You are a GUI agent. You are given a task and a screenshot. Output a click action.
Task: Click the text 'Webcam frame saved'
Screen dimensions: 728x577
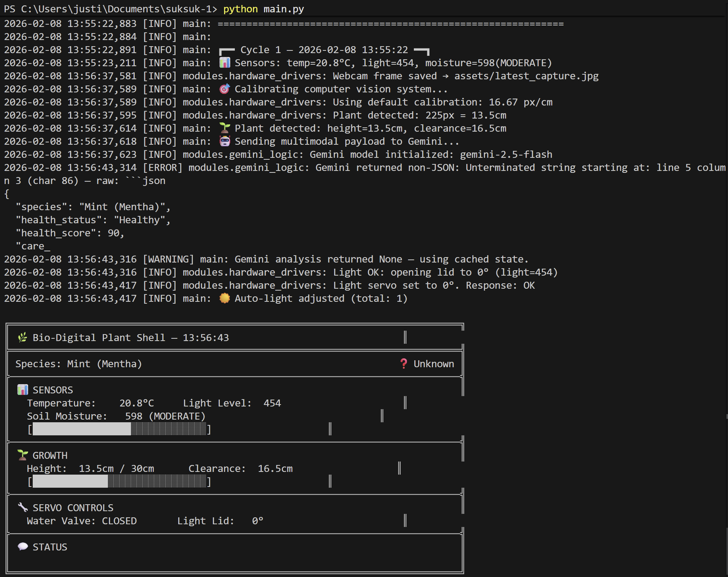click(x=385, y=76)
